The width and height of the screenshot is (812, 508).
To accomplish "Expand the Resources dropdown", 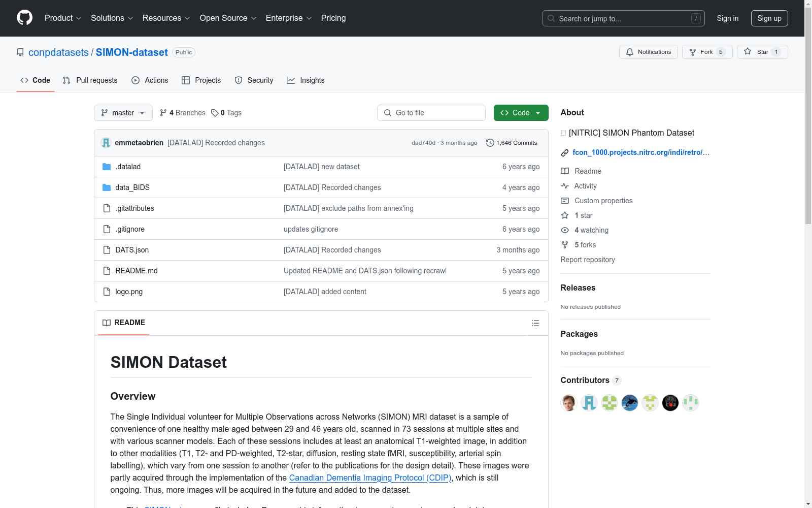I will pyautogui.click(x=166, y=18).
